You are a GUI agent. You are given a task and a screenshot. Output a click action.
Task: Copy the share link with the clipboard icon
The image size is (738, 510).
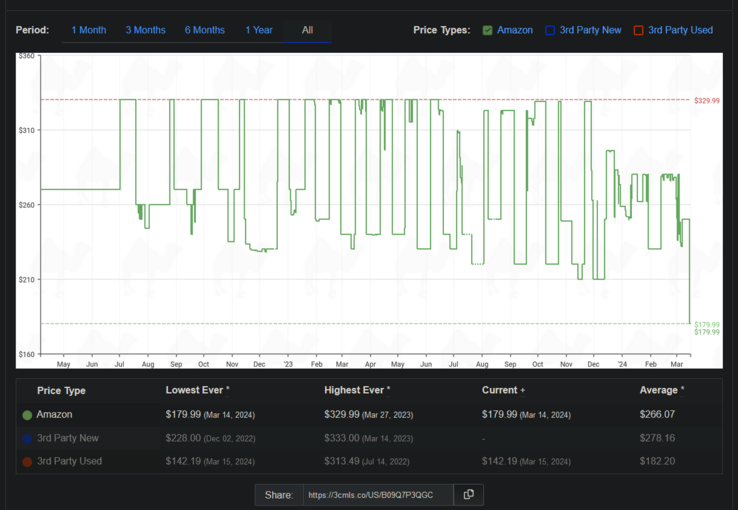[468, 494]
